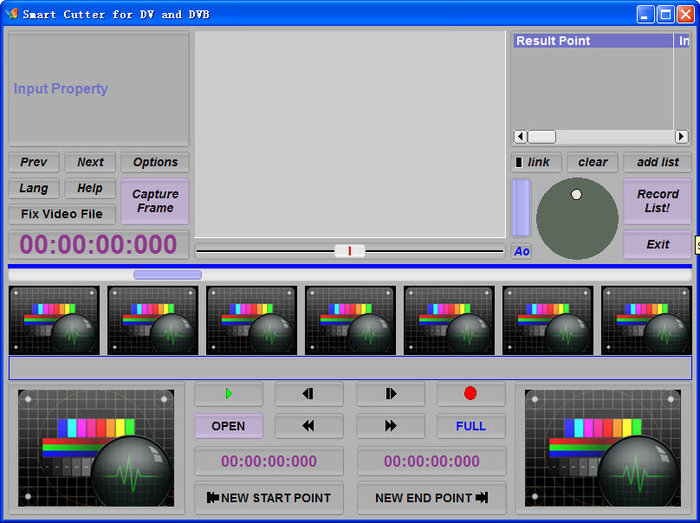This screenshot has height=523, width=700.
Task: Toggle the Ao audio button
Action: tap(521, 251)
